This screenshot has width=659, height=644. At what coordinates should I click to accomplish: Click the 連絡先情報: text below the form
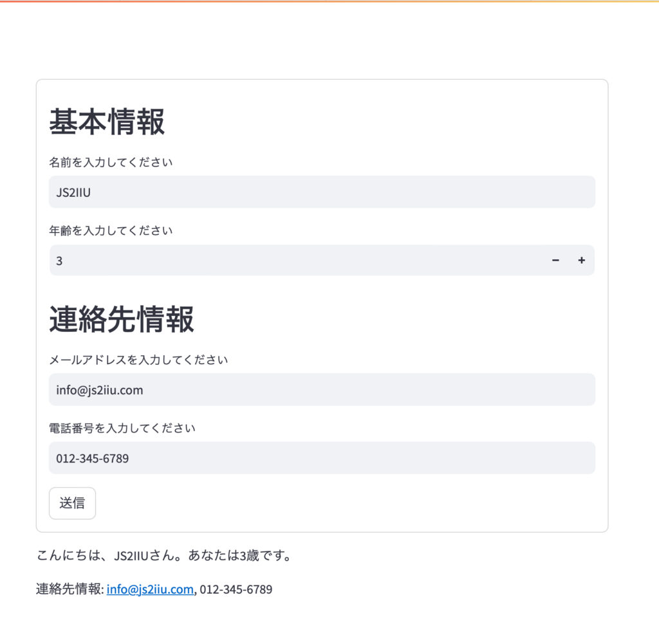(70, 589)
